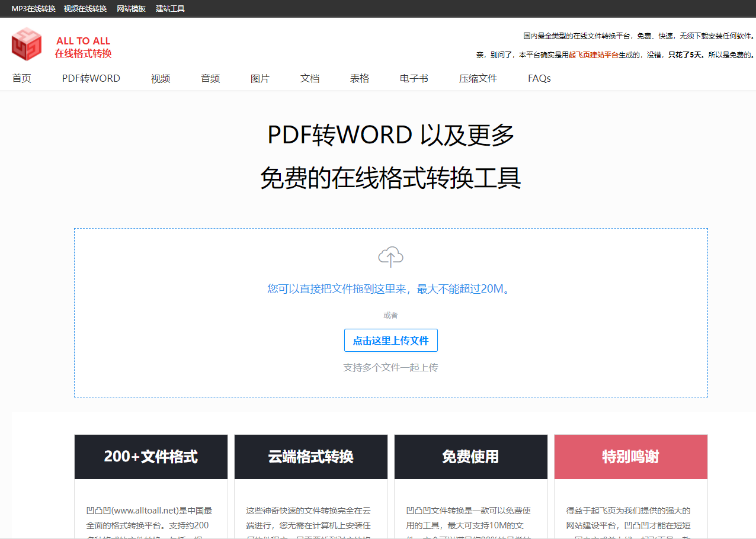Click the 200+文件格式 card header
The height and width of the screenshot is (539, 756).
coord(151,457)
